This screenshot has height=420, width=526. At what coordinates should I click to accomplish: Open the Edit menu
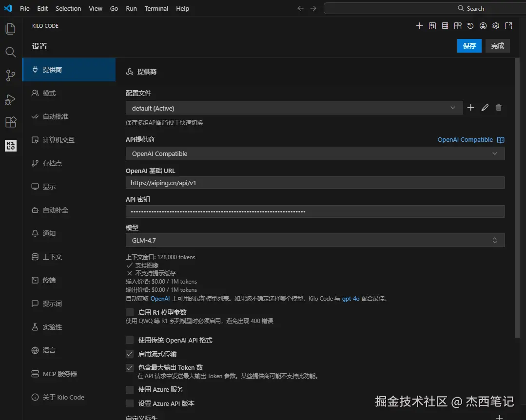click(x=42, y=8)
